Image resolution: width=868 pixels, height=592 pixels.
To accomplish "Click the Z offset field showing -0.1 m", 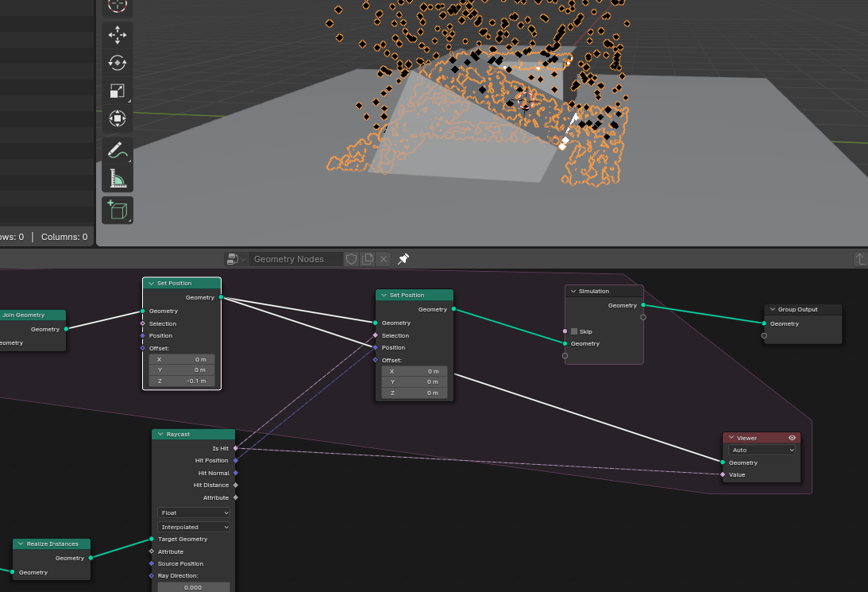I will pos(182,381).
